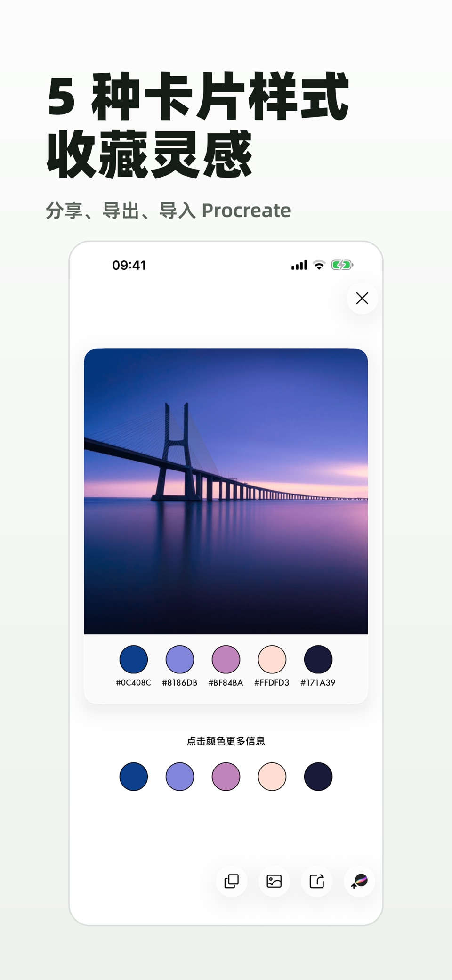The image size is (452, 980).
Task: Save card as image icon
Action: (274, 881)
